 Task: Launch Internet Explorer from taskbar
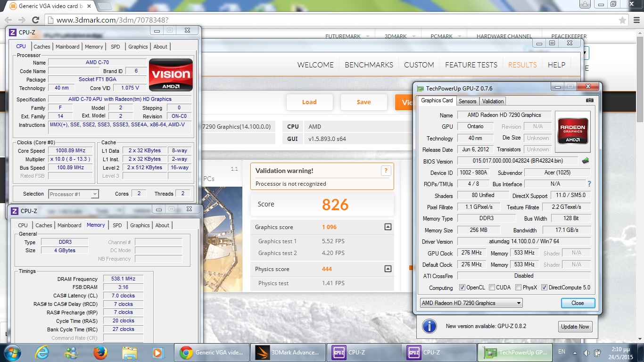(42, 352)
